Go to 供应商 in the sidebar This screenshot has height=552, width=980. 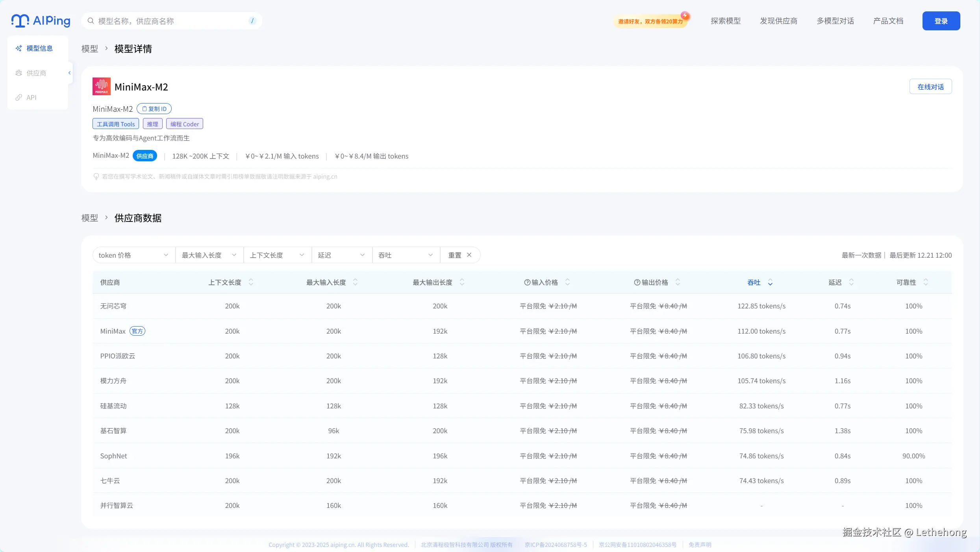(36, 73)
